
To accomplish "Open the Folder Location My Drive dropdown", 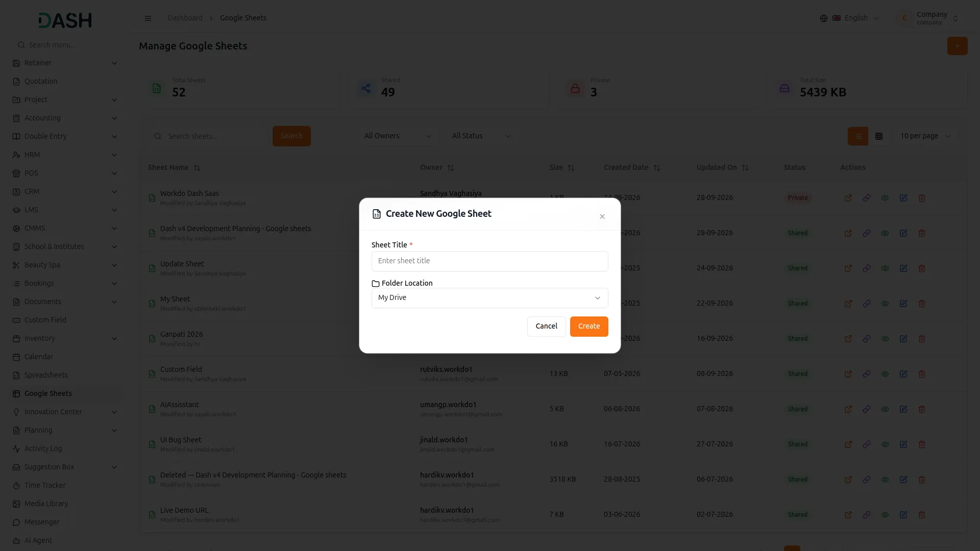I will (489, 298).
